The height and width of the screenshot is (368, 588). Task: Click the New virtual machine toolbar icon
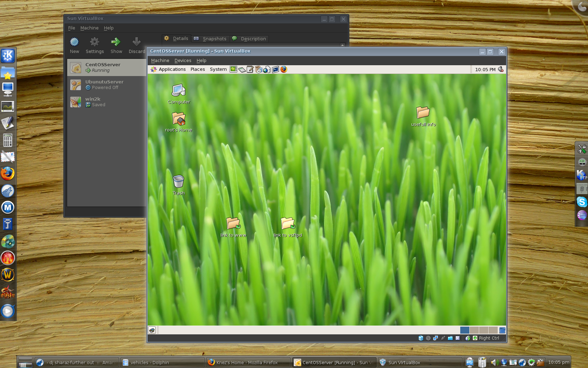pyautogui.click(x=74, y=45)
